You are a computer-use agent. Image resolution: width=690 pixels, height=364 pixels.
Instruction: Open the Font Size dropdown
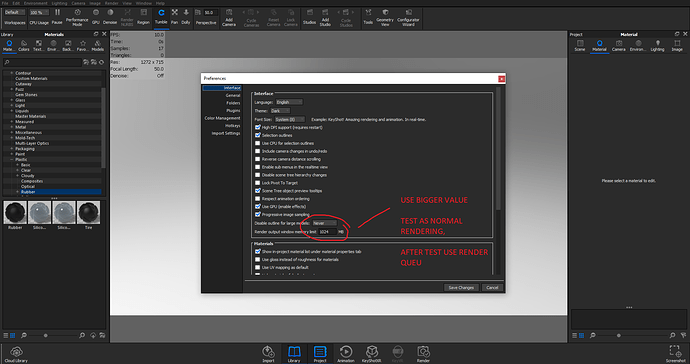pos(290,119)
